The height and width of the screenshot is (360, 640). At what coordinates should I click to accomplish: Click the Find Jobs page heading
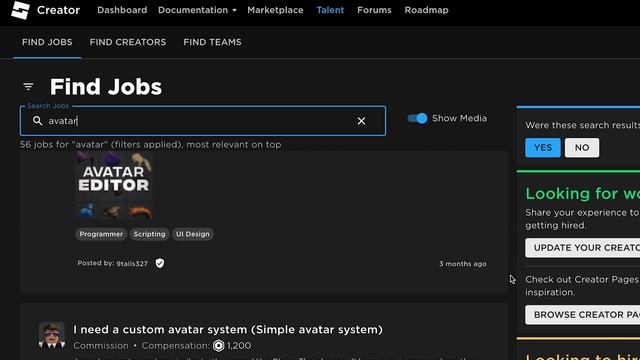[106, 87]
